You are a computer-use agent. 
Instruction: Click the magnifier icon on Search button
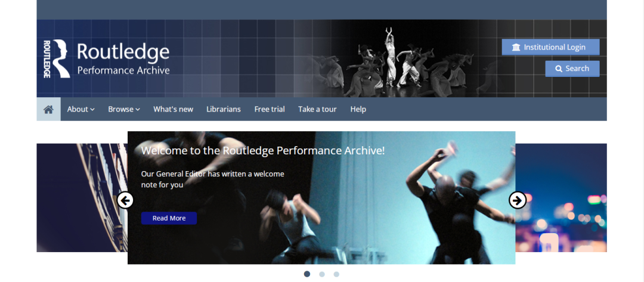pyautogui.click(x=559, y=69)
